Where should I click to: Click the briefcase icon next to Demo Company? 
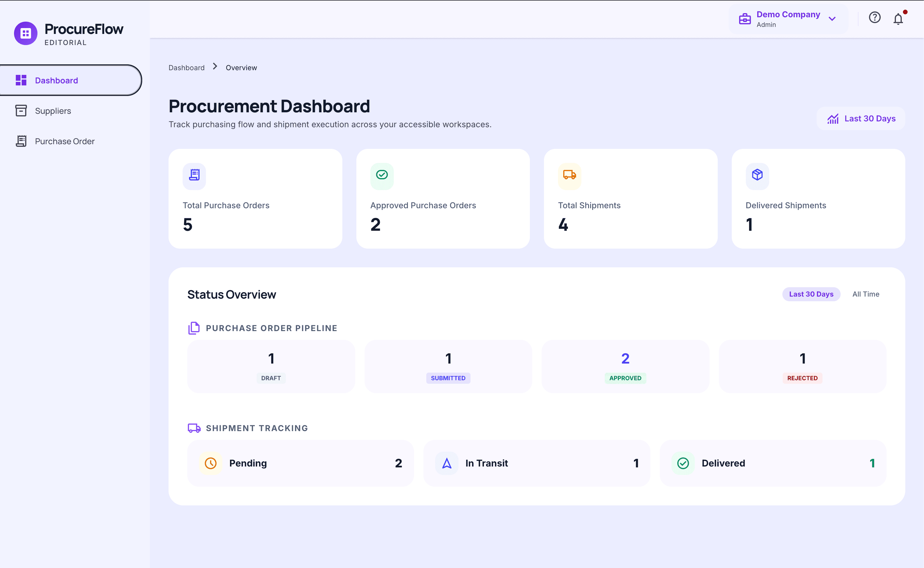pos(745,19)
